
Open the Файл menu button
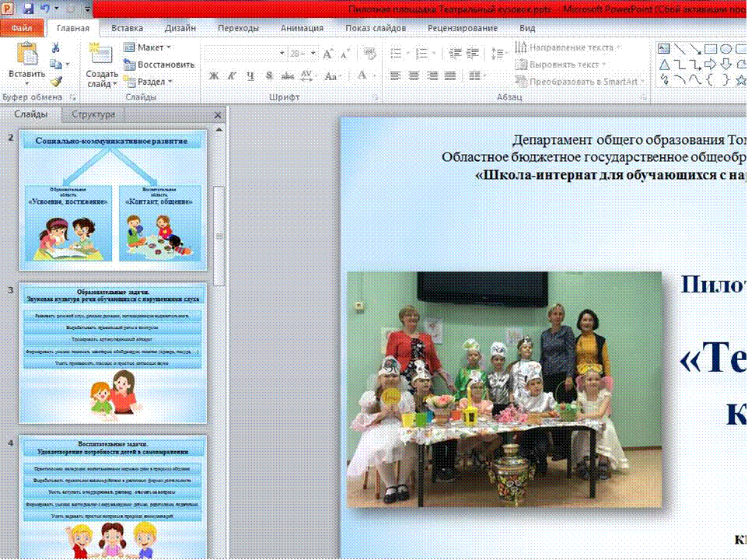click(22, 28)
